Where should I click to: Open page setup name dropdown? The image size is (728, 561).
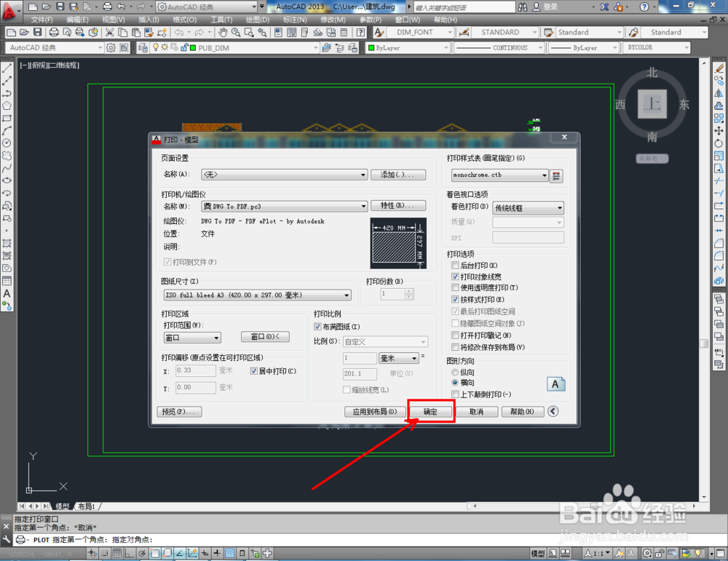click(x=285, y=175)
